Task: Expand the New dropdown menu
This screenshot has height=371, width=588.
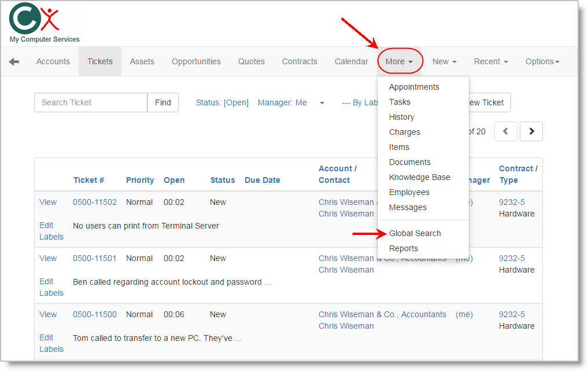Action: [444, 61]
